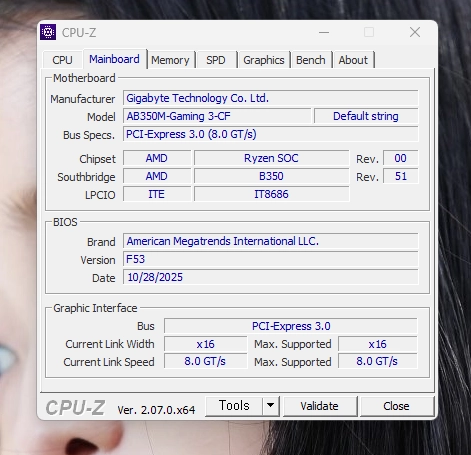Open the Bench tab
This screenshot has width=471, height=455.
(311, 60)
